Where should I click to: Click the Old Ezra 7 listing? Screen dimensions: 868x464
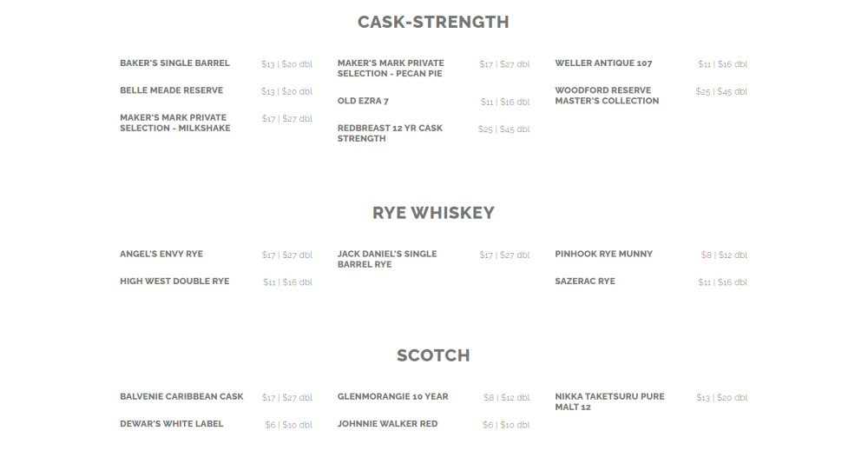(x=363, y=102)
